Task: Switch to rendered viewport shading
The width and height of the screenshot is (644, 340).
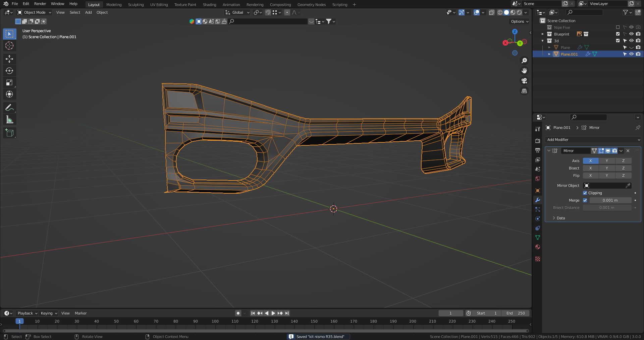Action: coord(519,12)
